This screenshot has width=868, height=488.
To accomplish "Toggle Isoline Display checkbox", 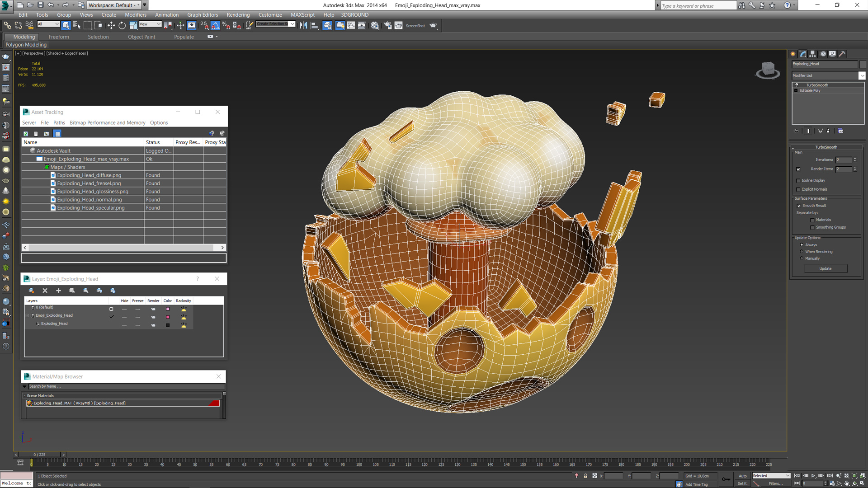I will pyautogui.click(x=798, y=181).
